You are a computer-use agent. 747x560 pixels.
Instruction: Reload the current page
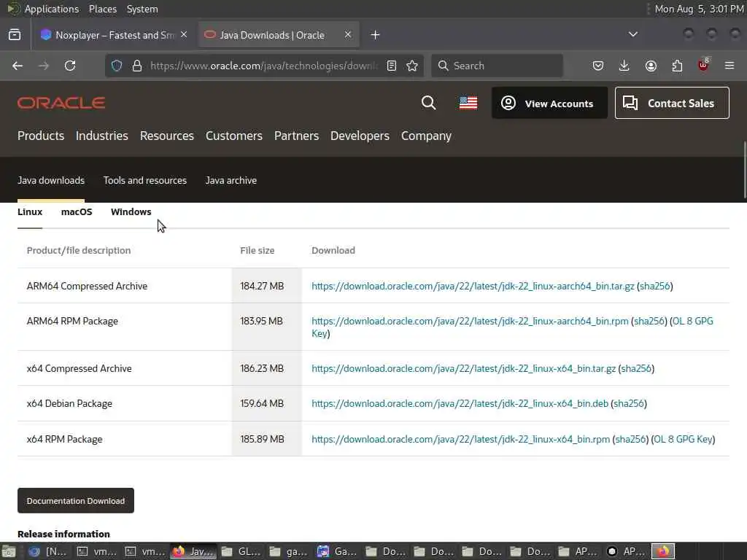coord(70,66)
